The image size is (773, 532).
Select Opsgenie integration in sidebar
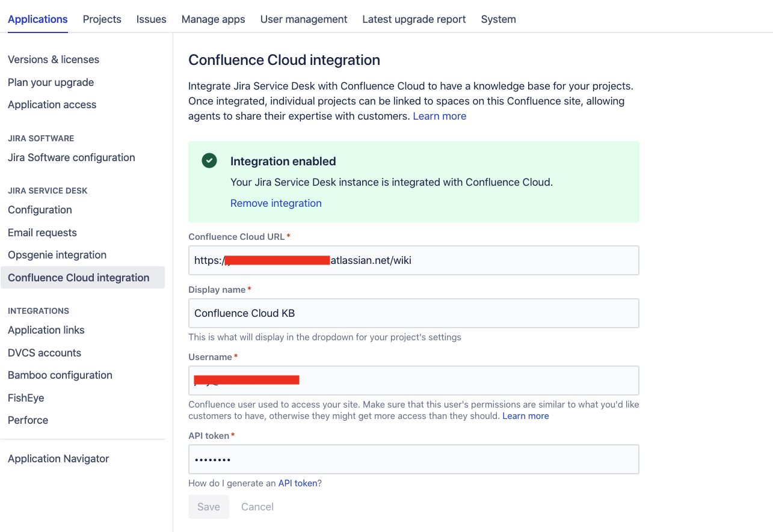pyautogui.click(x=57, y=255)
